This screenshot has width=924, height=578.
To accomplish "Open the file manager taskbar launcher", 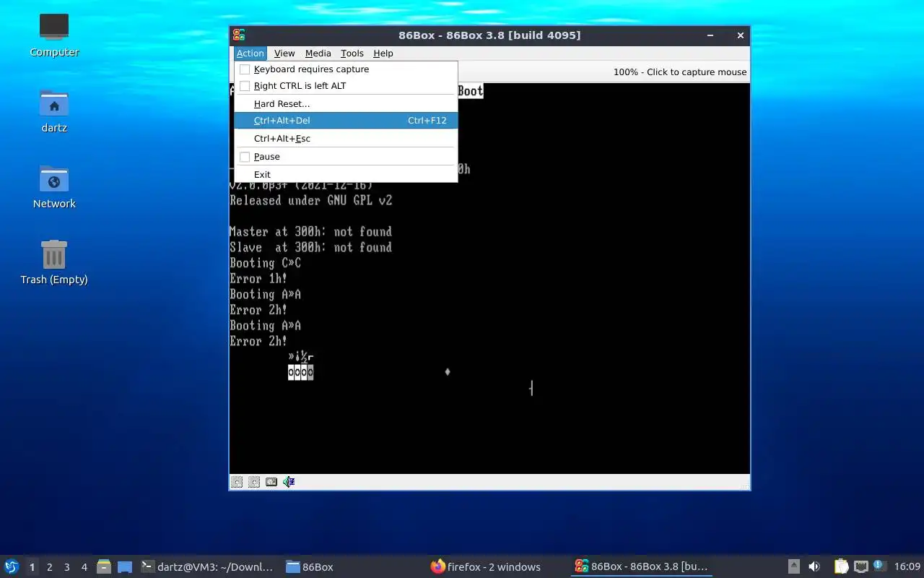I will pos(103,566).
